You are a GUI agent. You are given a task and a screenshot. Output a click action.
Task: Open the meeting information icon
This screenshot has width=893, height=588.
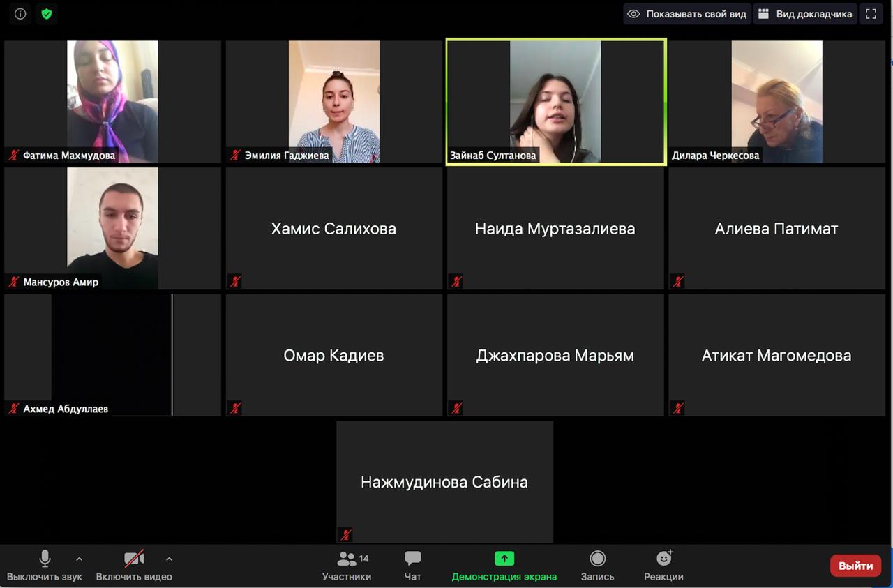tap(20, 14)
